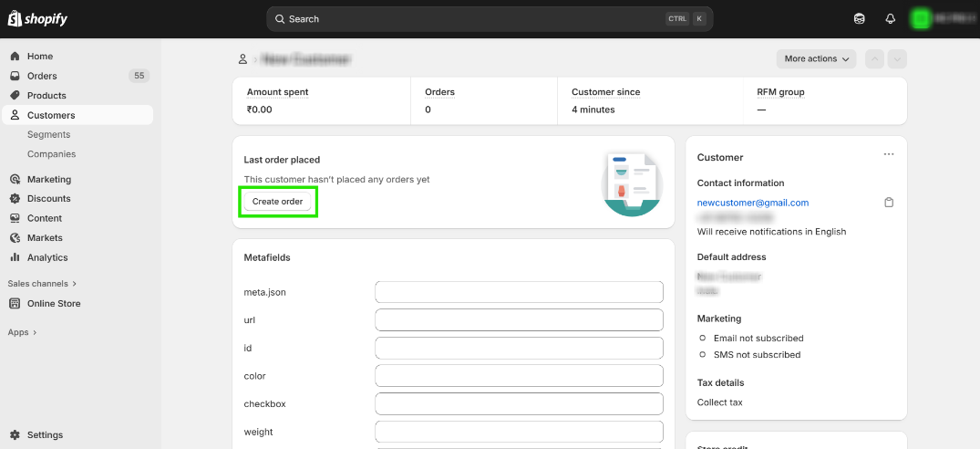Open the More actions dropdown
The width and height of the screenshot is (980, 449).
(x=817, y=59)
